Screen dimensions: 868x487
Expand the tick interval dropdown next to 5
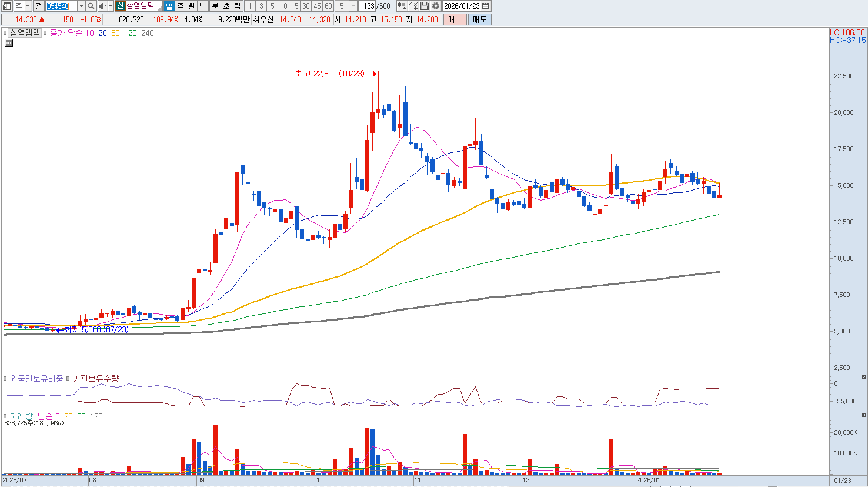(x=353, y=6)
